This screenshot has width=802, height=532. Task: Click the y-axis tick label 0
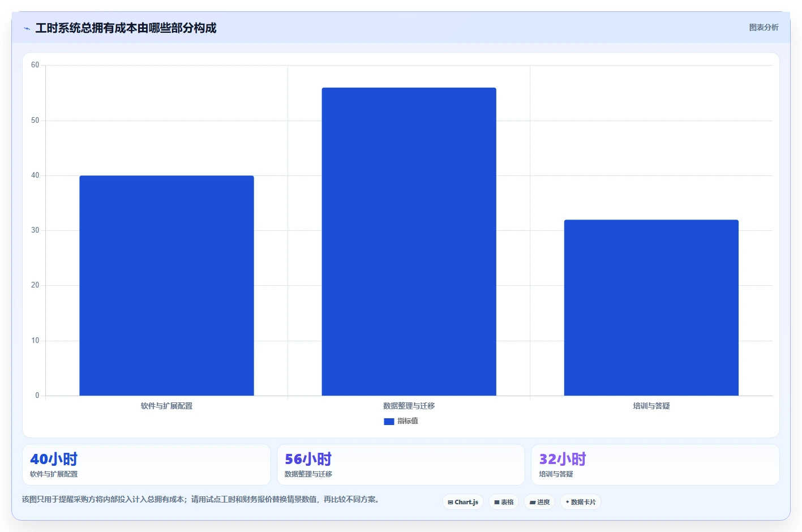[x=37, y=396]
